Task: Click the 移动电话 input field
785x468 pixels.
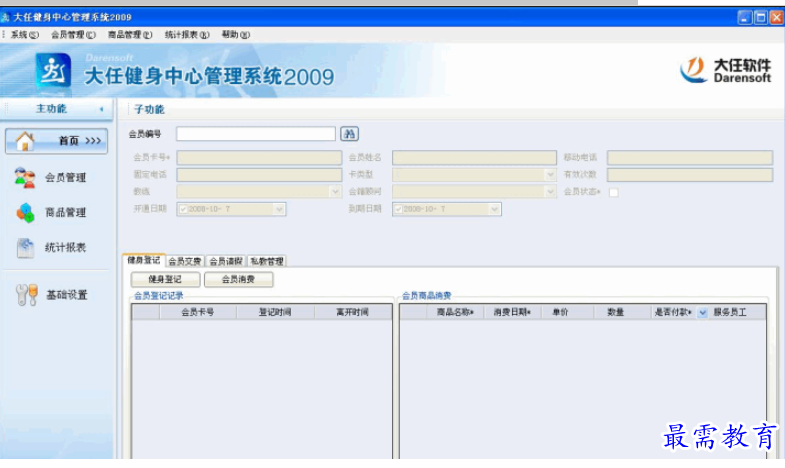Action: pyautogui.click(x=690, y=158)
